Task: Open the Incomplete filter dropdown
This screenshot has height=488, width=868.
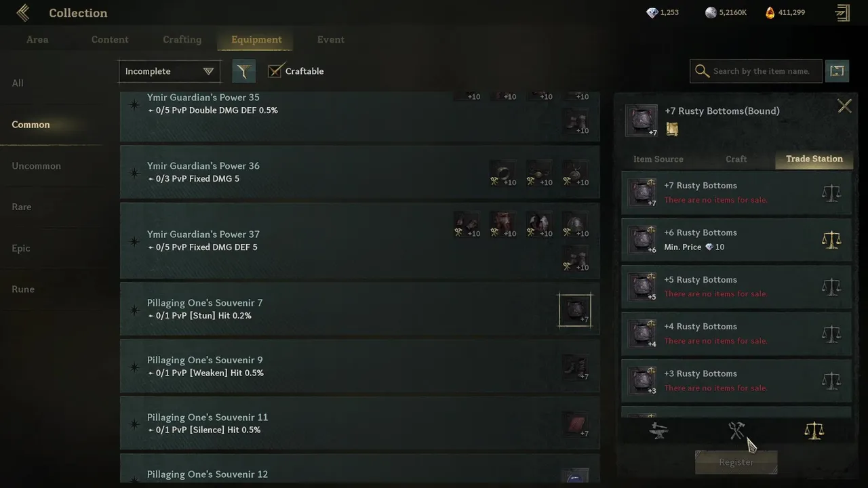Action: point(170,71)
